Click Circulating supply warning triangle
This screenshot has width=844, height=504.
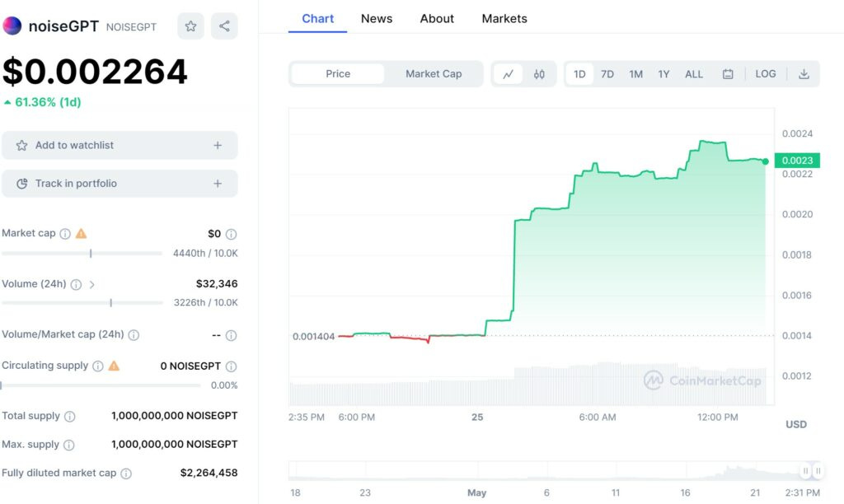(x=114, y=366)
